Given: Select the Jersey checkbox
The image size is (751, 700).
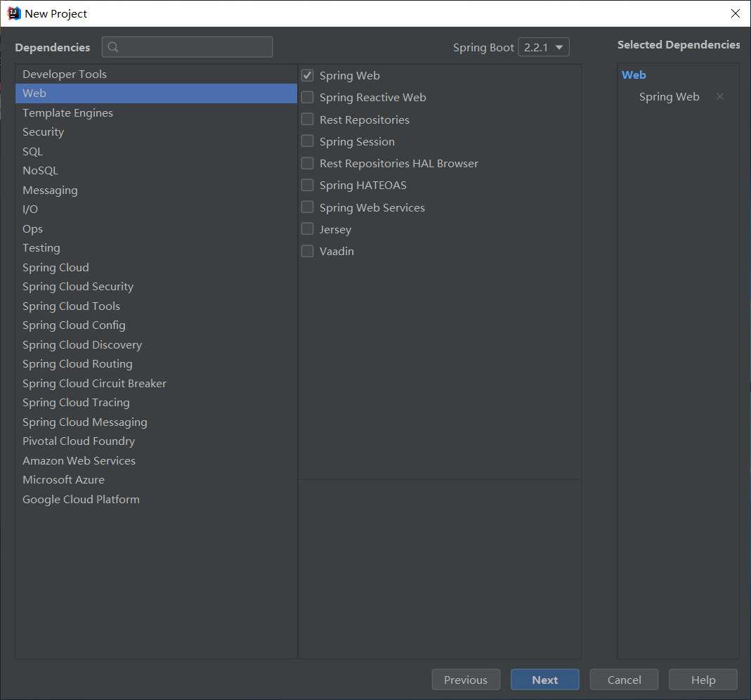Looking at the screenshot, I should tap(307, 229).
